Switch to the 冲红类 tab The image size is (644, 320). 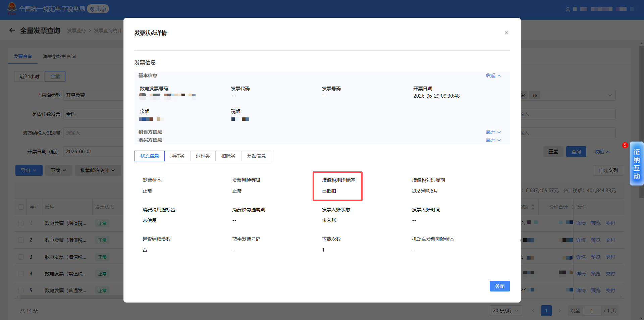pyautogui.click(x=177, y=156)
